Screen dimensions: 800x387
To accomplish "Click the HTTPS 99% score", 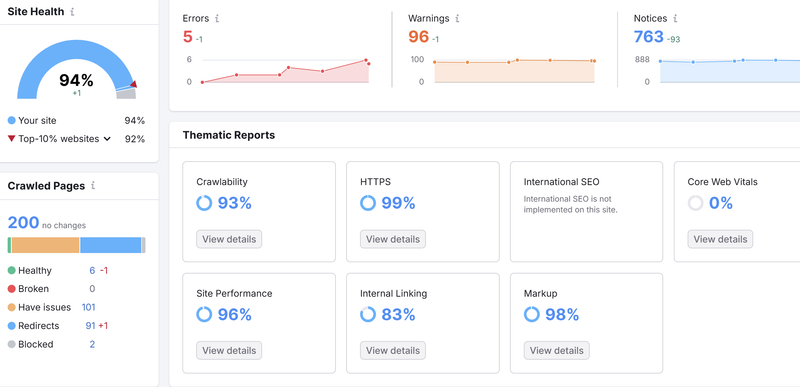I will click(398, 203).
